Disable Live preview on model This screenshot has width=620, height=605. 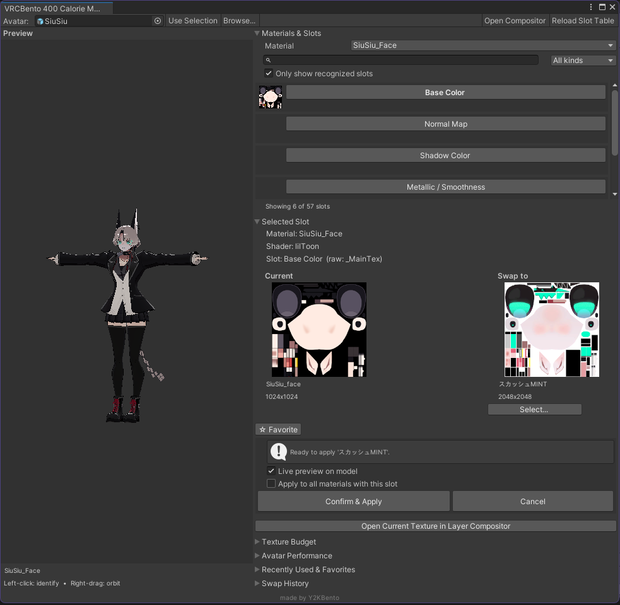point(271,471)
